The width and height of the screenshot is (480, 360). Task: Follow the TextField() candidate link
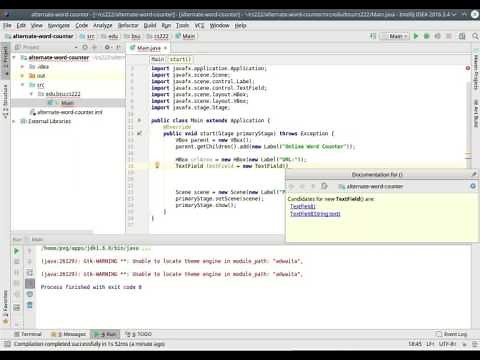[x=302, y=206]
